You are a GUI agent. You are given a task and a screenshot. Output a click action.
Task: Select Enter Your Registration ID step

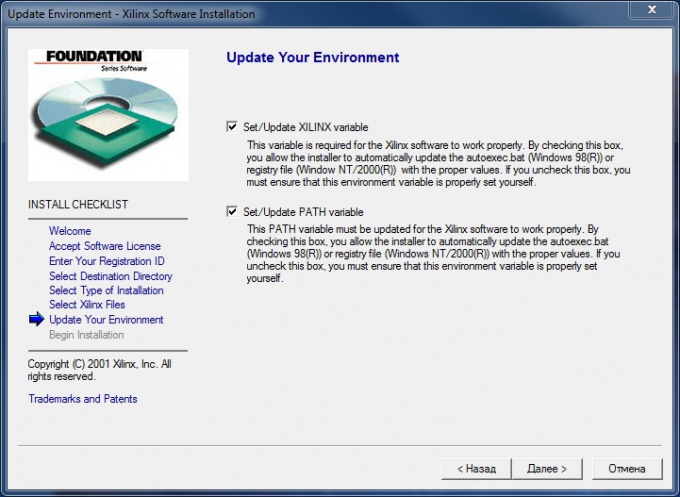tap(107, 261)
